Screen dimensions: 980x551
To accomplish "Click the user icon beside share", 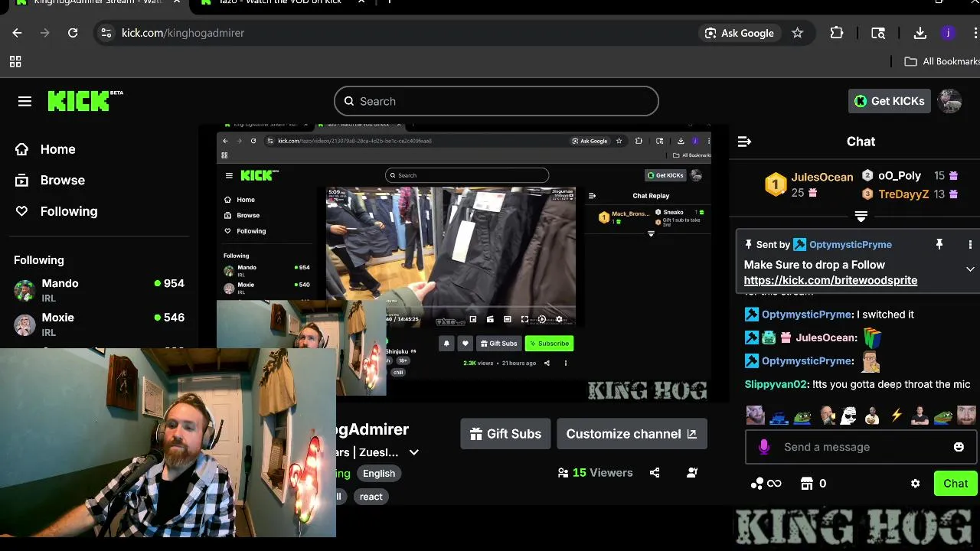I will pyautogui.click(x=692, y=473).
